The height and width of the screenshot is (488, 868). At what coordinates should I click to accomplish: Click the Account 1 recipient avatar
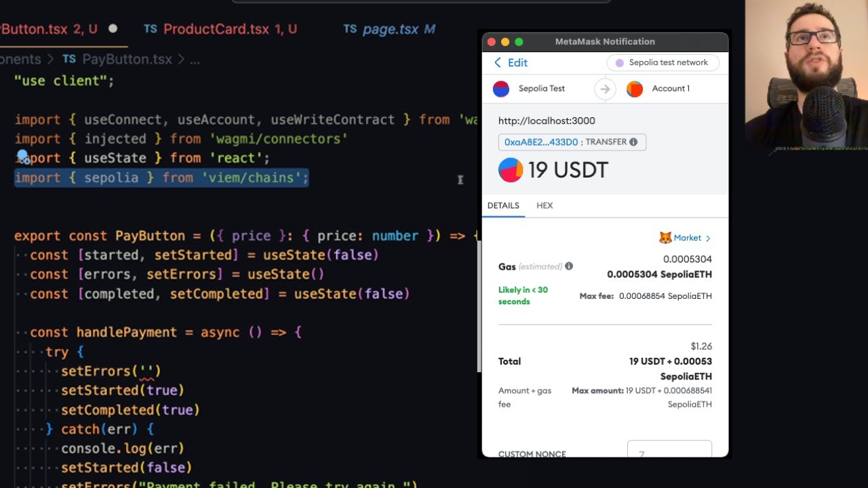tap(635, 89)
